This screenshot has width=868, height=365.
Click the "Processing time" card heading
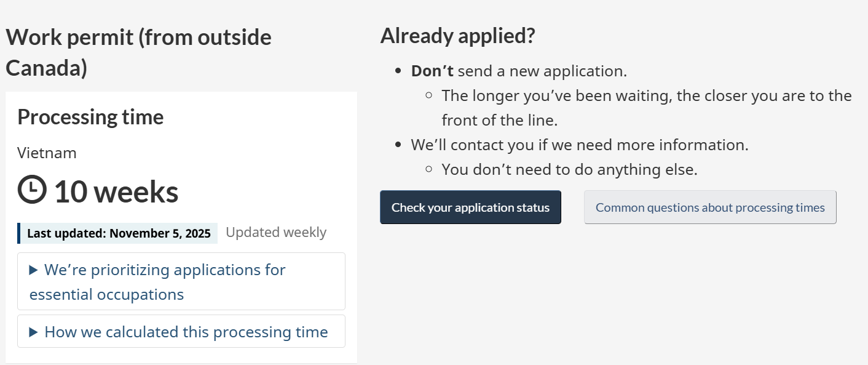coord(90,117)
